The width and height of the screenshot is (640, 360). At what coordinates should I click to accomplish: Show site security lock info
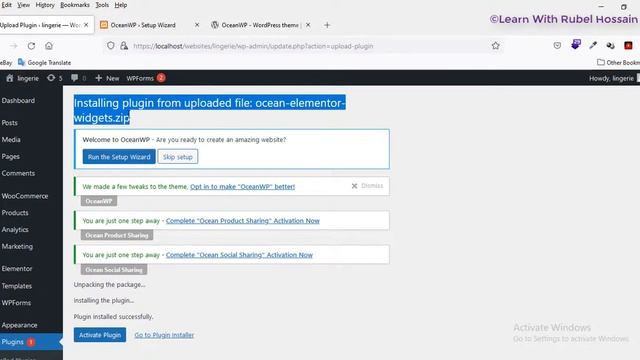point(124,46)
